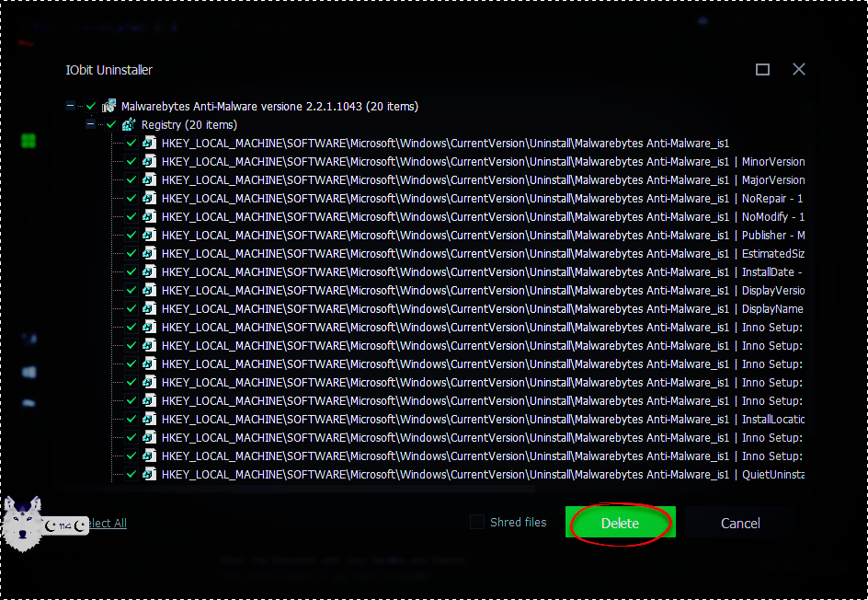Click the MajorVersion registry entry icon

pos(149,179)
